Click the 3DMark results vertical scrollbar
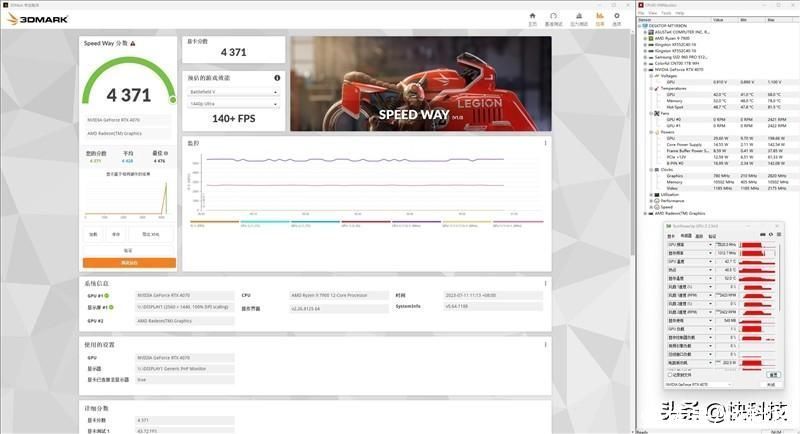Image resolution: width=800 pixels, height=434 pixels. point(632,143)
